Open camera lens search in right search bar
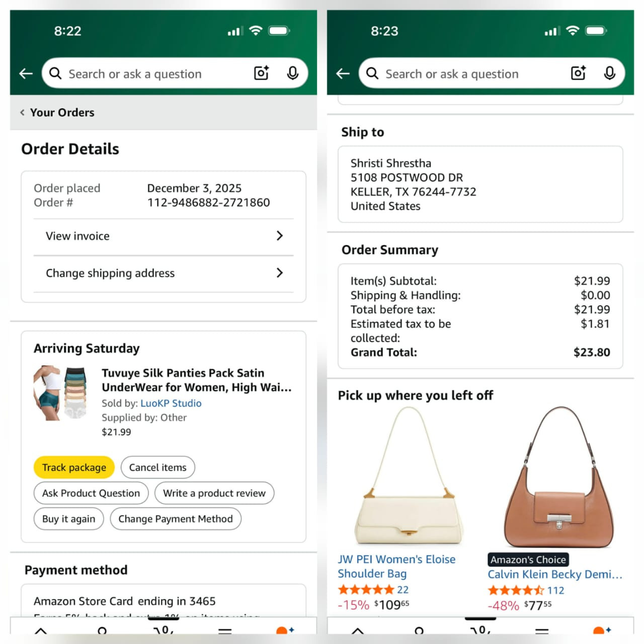This screenshot has height=644, width=644. click(578, 73)
